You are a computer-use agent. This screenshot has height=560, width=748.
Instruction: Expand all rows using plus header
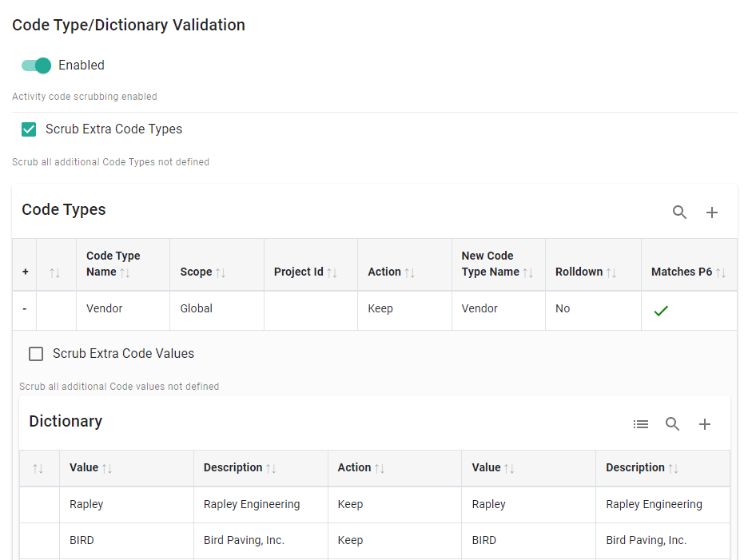pyautogui.click(x=25, y=272)
